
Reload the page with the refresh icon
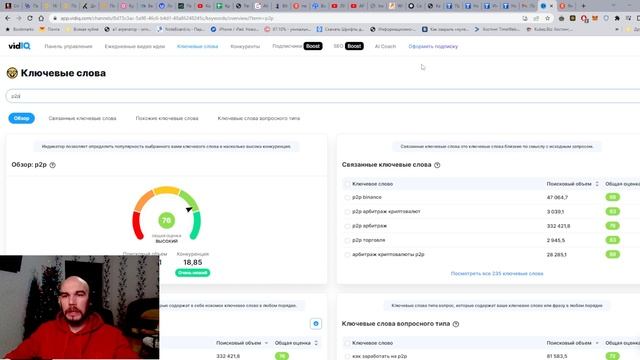pos(30,18)
